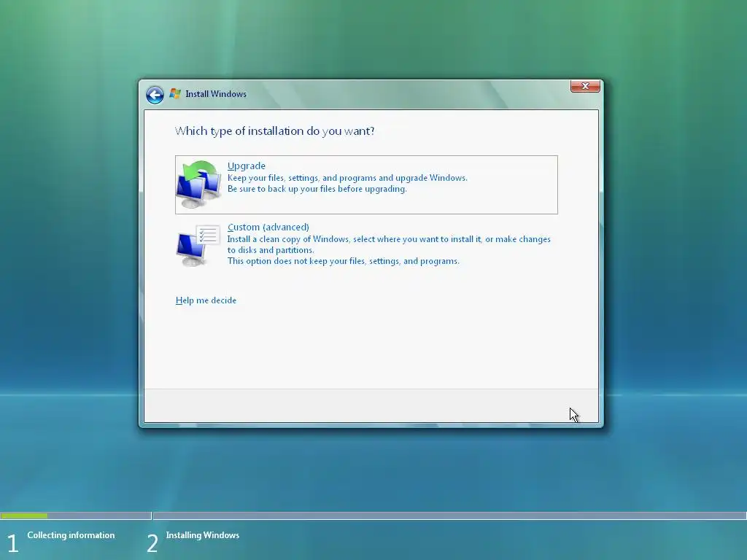Open the Help me decide link

coord(206,300)
